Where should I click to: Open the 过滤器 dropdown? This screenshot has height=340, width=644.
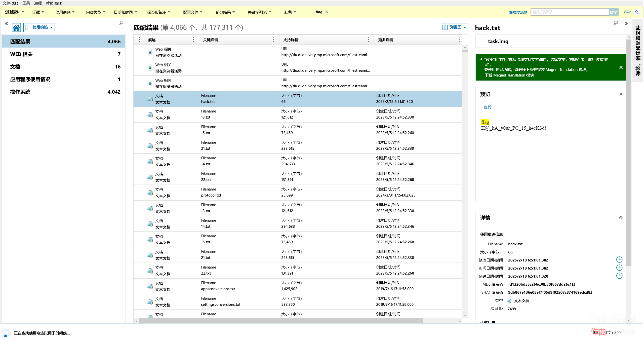pos(14,12)
